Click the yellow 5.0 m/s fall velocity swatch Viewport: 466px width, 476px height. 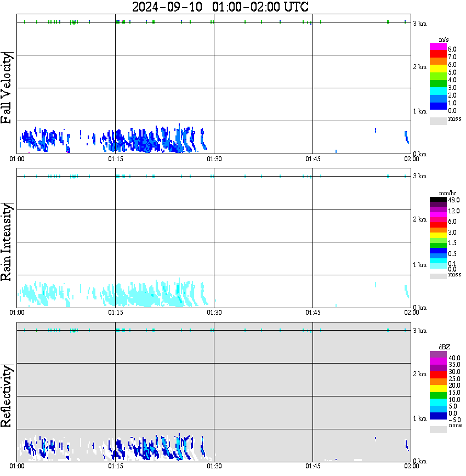tap(438, 69)
